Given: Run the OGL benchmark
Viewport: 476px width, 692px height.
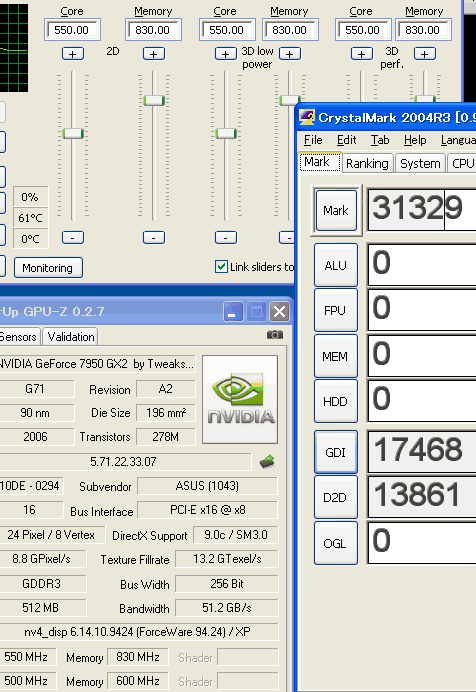Looking at the screenshot, I should click(x=336, y=543).
